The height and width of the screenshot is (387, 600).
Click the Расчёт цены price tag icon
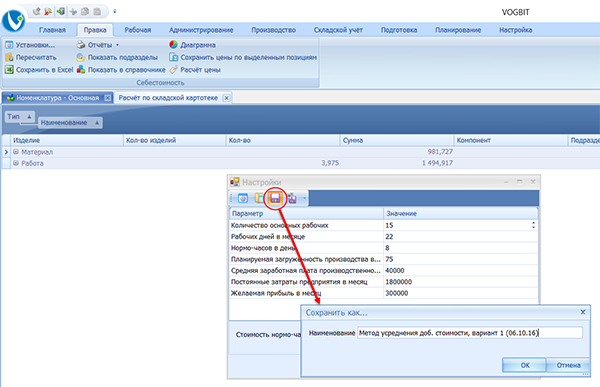(173, 70)
